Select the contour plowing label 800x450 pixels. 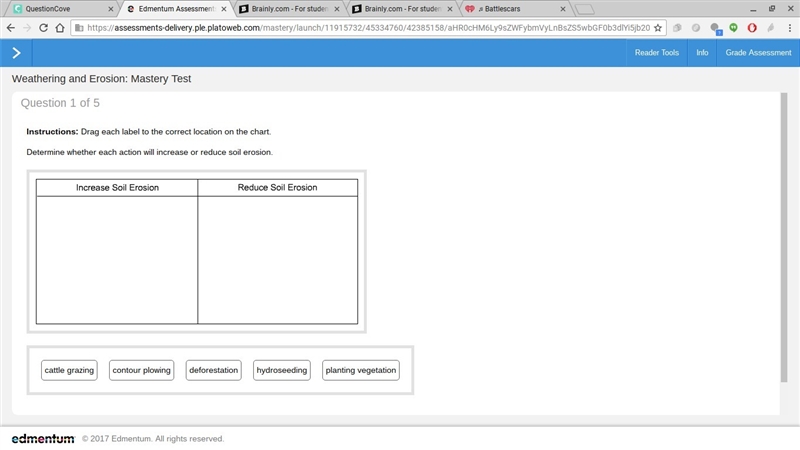click(x=141, y=370)
